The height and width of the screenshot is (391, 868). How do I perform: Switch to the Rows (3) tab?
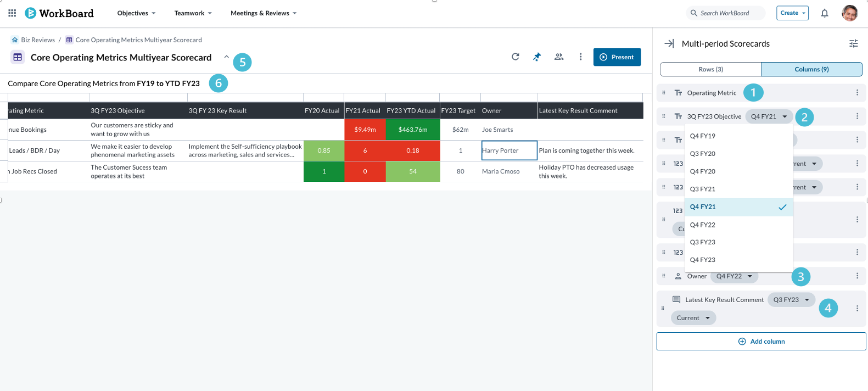coord(710,69)
